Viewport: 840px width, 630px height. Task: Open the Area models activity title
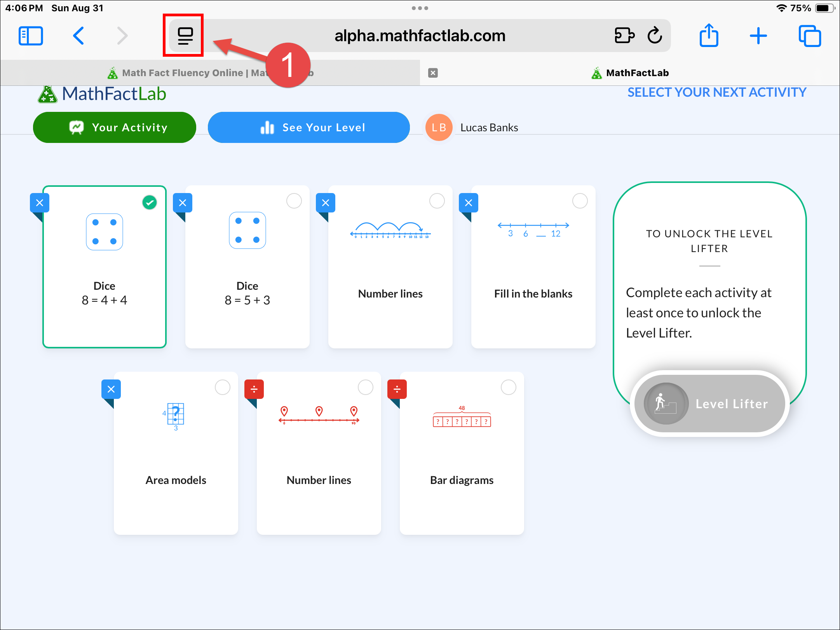[176, 480]
